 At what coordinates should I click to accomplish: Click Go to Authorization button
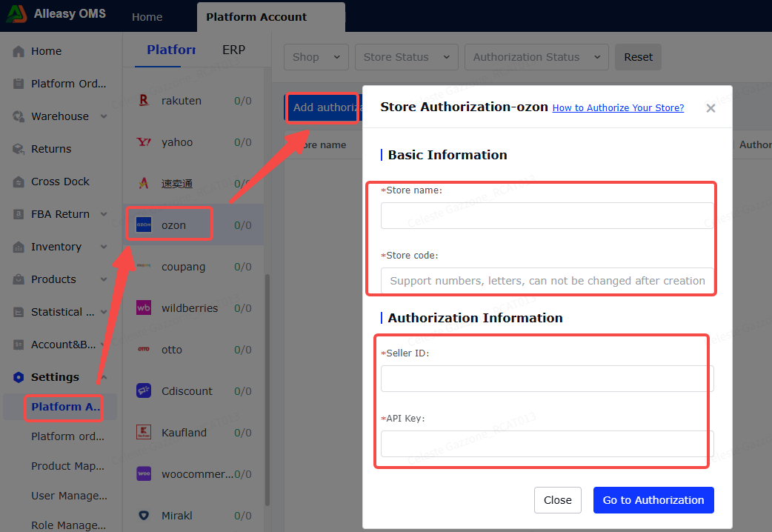(653, 500)
